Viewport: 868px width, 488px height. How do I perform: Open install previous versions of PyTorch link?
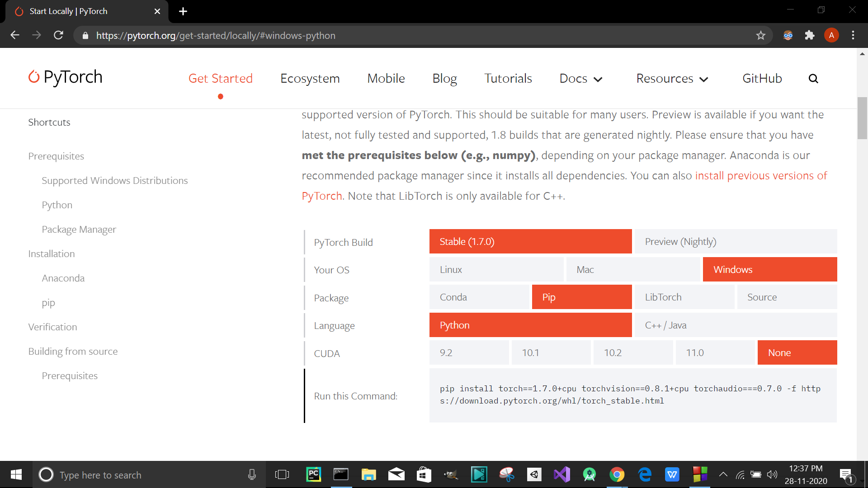click(761, 176)
